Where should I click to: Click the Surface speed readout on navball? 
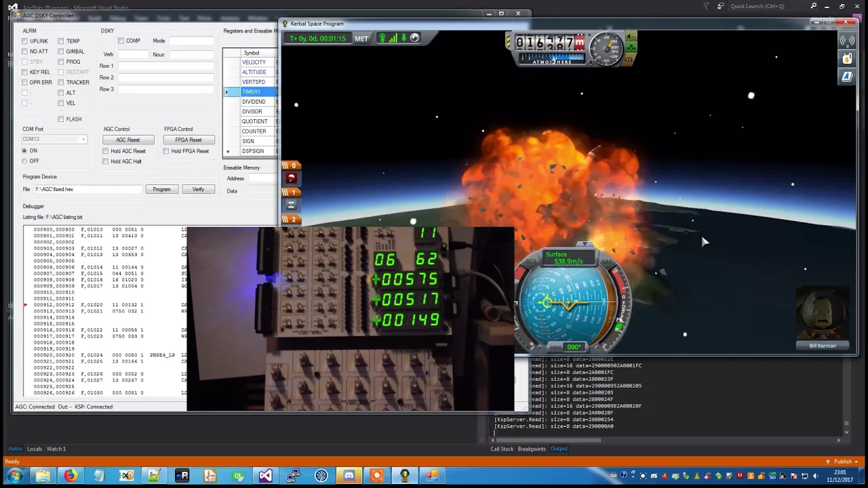click(x=568, y=258)
